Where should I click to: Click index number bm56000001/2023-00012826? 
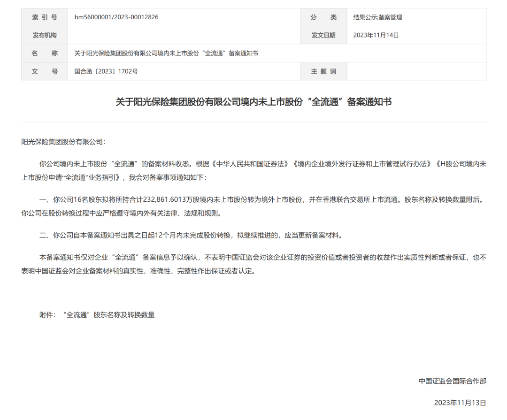click(x=116, y=17)
